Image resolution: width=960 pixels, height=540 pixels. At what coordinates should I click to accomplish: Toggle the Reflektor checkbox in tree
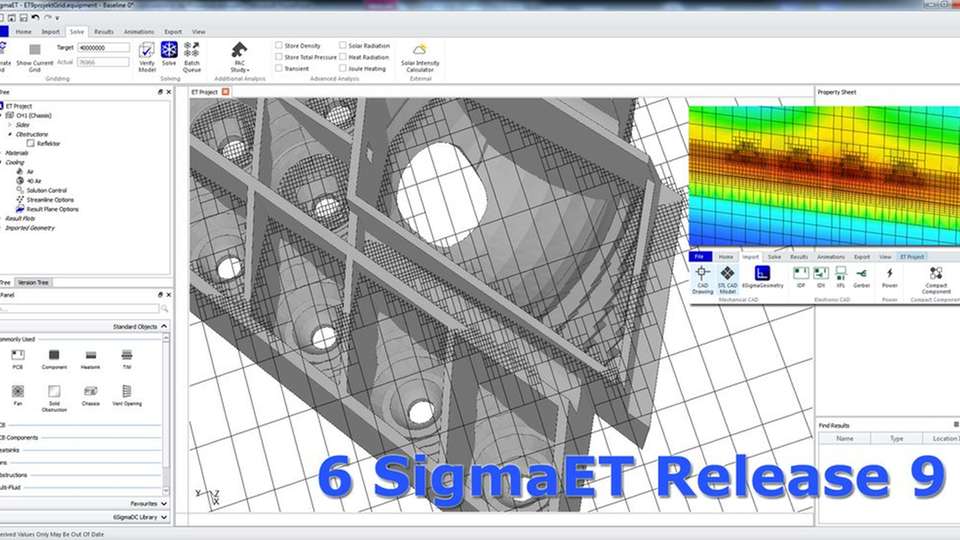click(x=31, y=143)
